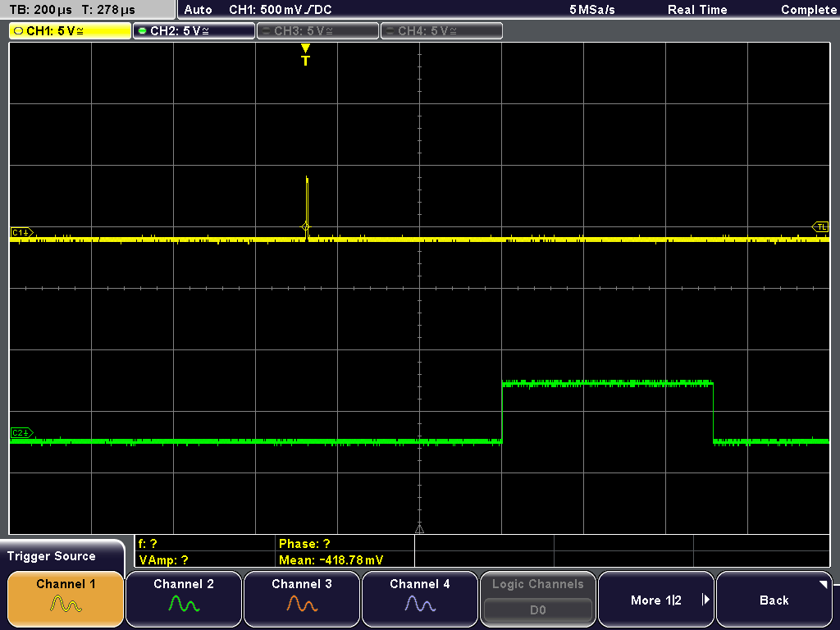The width and height of the screenshot is (840, 630).
Task: Click the orange waveform icon on Channel 3
Action: click(302, 605)
